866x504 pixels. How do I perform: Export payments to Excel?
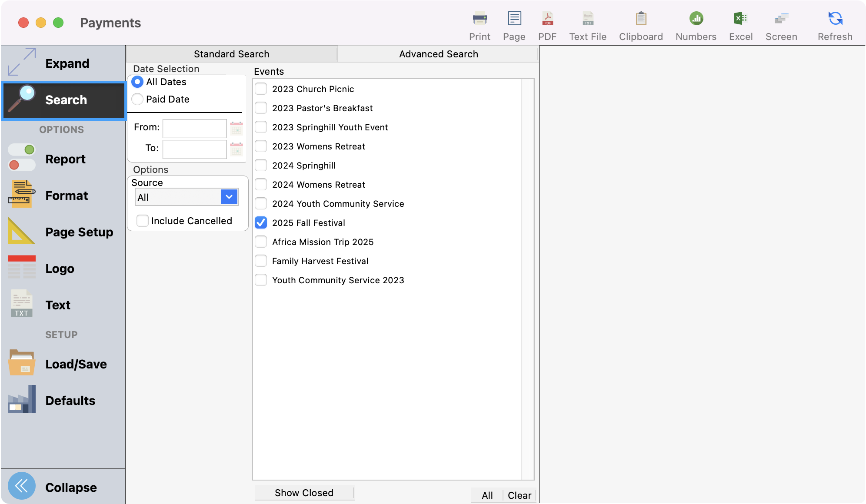click(740, 24)
